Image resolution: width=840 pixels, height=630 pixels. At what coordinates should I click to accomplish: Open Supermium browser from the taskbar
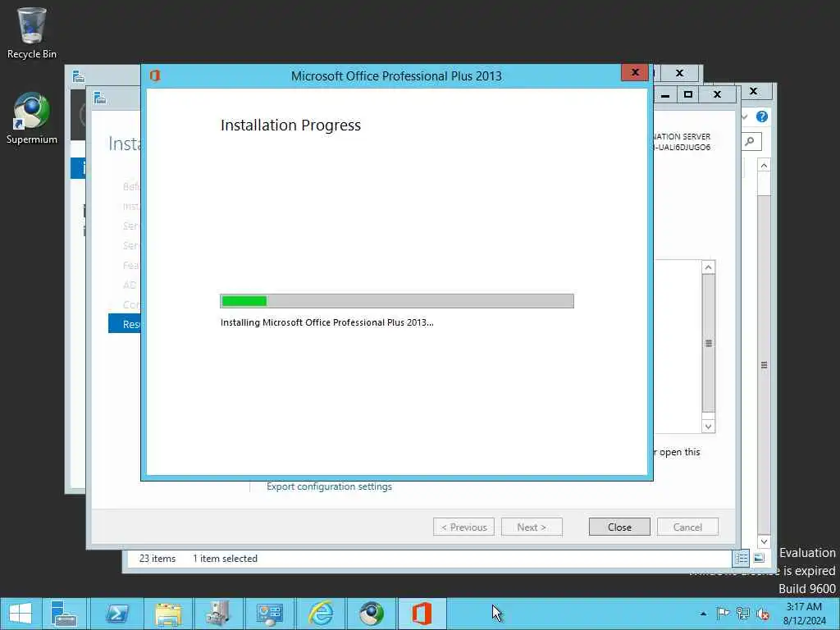(x=372, y=614)
